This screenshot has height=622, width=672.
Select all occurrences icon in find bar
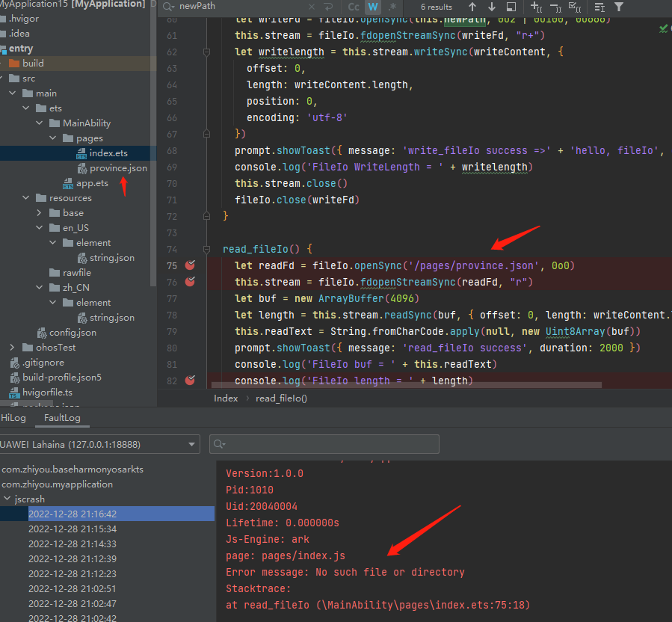(574, 7)
